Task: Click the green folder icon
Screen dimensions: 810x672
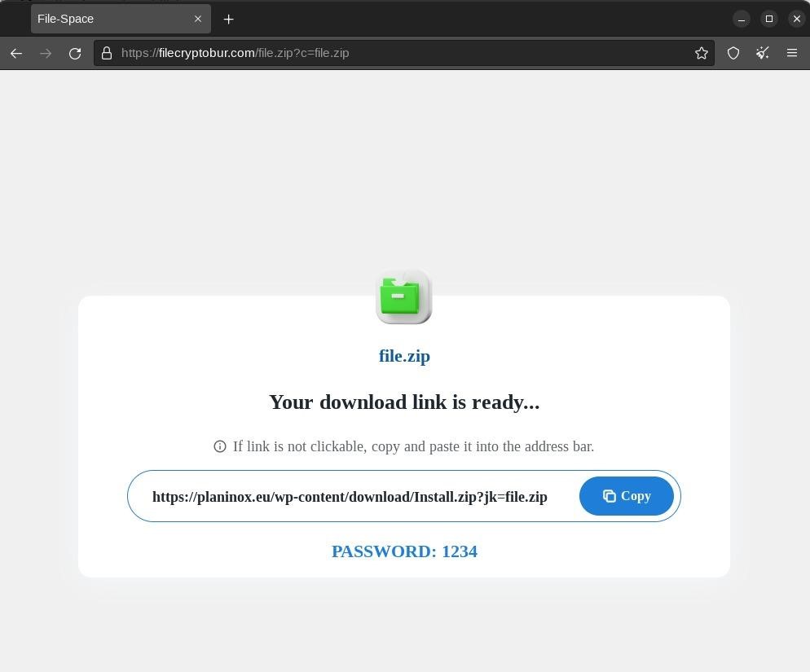Action: 403,297
